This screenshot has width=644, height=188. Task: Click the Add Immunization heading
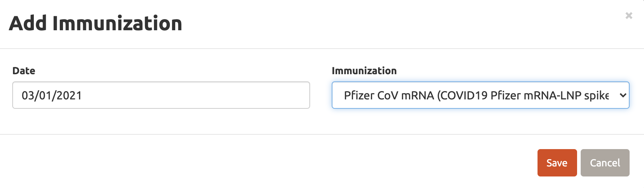[x=95, y=23]
